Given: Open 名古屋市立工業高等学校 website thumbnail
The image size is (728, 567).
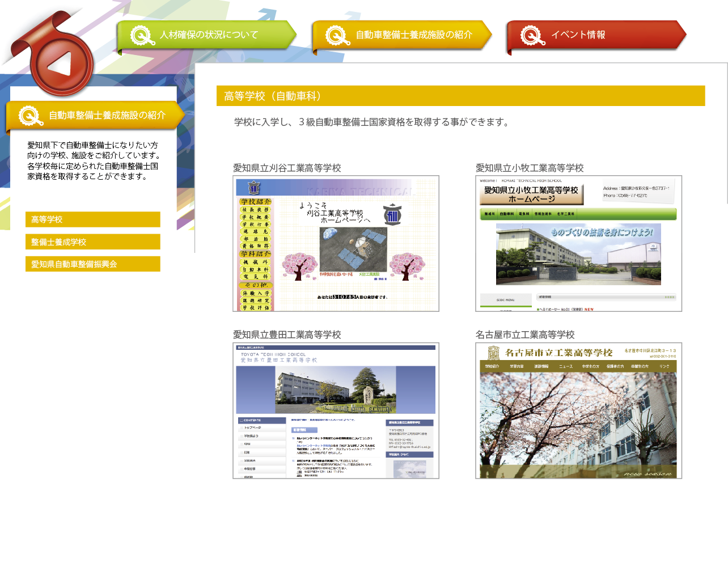Looking at the screenshot, I should pyautogui.click(x=578, y=411).
